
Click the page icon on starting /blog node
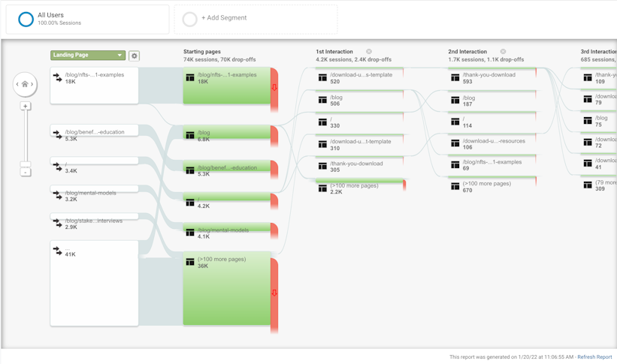190,136
